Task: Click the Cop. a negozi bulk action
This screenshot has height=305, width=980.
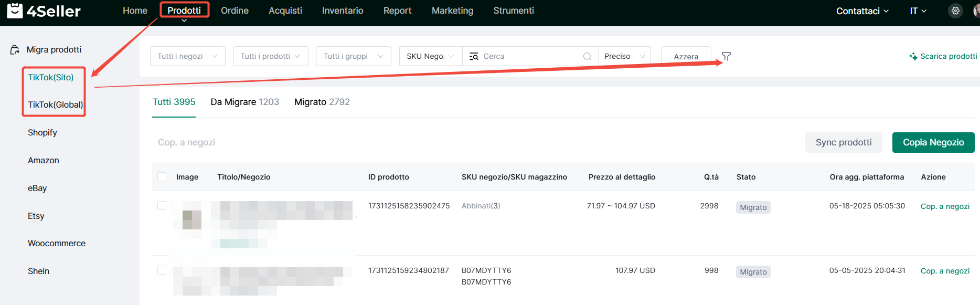Action: (x=186, y=142)
